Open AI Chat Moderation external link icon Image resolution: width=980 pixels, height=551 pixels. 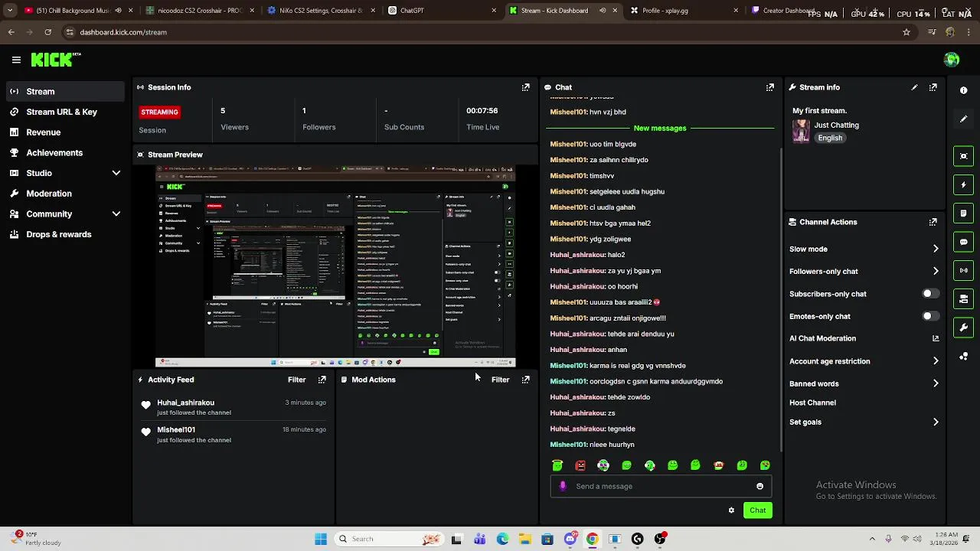pyautogui.click(x=936, y=338)
